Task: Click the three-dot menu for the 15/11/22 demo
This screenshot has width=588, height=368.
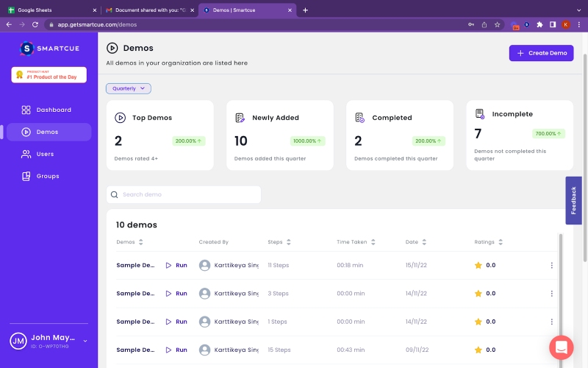Action: coord(552,266)
